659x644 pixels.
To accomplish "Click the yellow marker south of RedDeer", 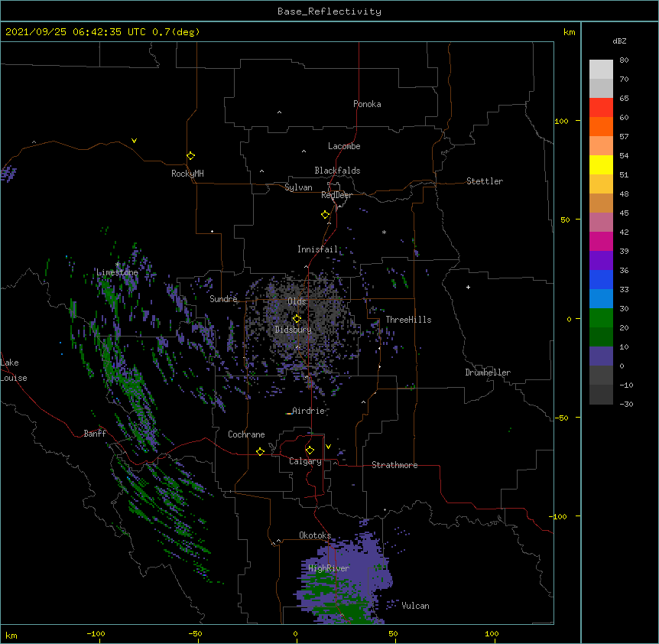I will (x=326, y=215).
